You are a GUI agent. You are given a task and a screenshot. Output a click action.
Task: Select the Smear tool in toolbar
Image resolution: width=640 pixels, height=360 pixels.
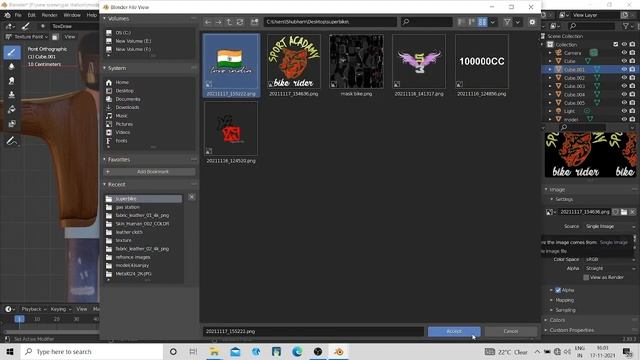pyautogui.click(x=12, y=81)
